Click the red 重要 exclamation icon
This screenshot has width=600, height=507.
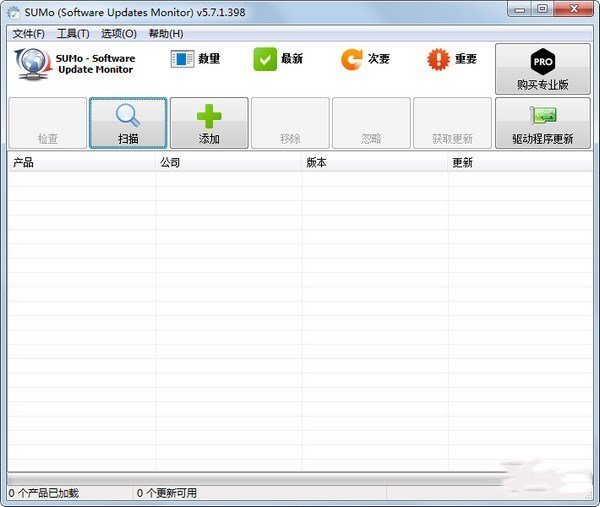438,59
